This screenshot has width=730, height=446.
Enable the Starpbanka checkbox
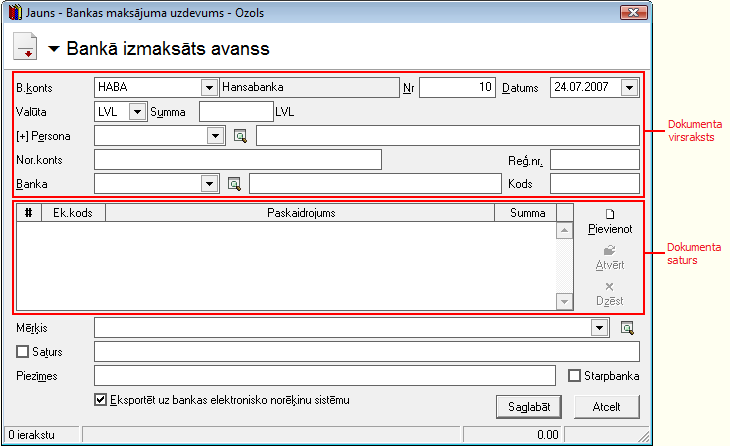[x=575, y=376]
